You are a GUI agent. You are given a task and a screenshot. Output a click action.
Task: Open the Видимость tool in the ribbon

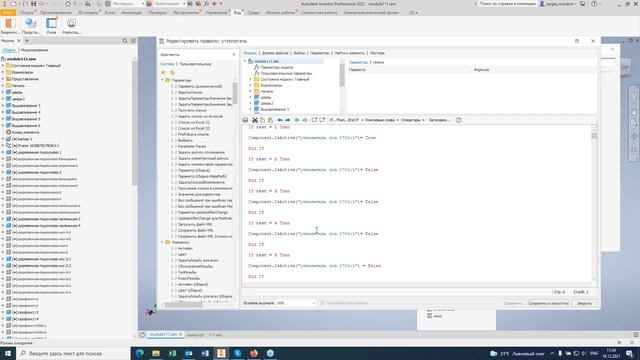[x=10, y=26]
